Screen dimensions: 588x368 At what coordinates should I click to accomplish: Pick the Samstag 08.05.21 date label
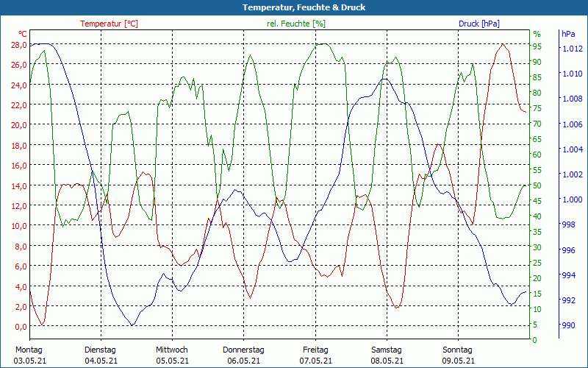tap(387, 355)
